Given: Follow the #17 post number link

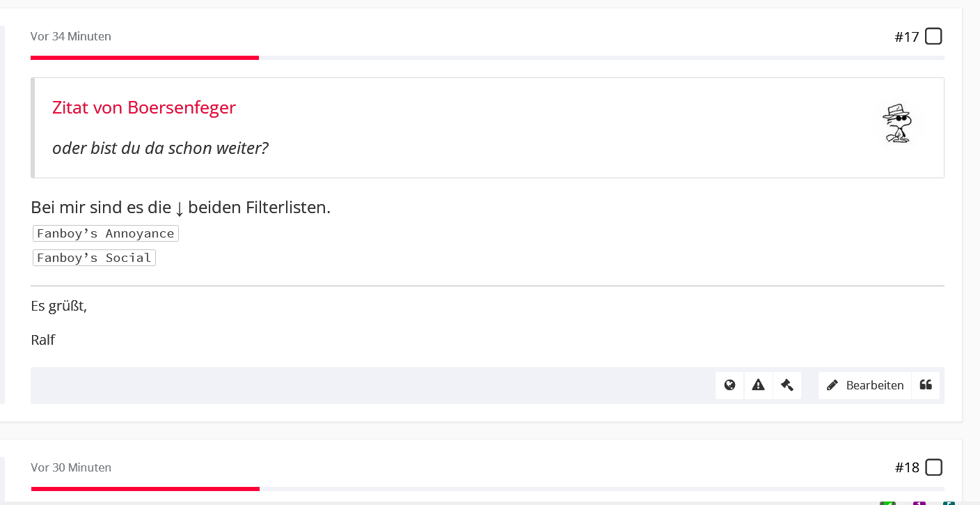Looking at the screenshot, I should (907, 37).
